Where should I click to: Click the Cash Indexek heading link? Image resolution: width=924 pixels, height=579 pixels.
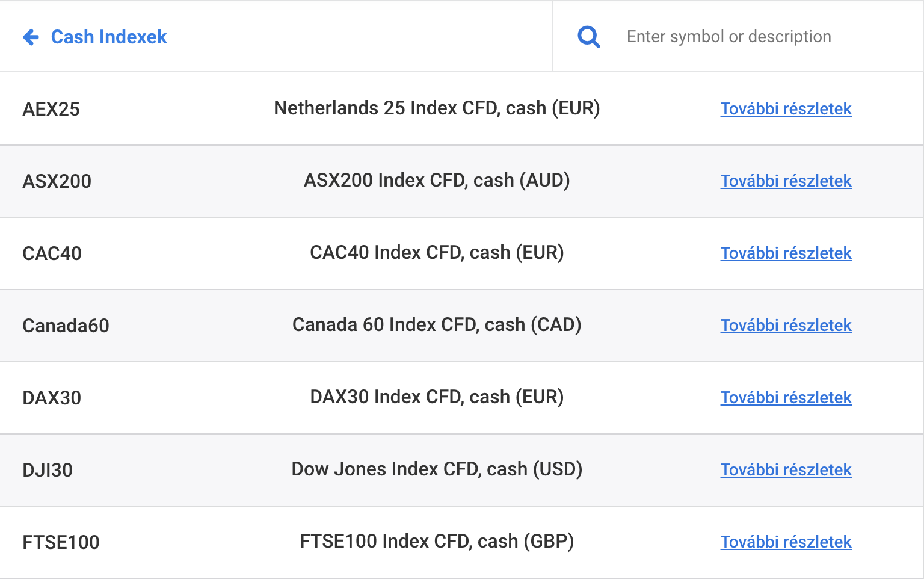pyautogui.click(x=109, y=37)
